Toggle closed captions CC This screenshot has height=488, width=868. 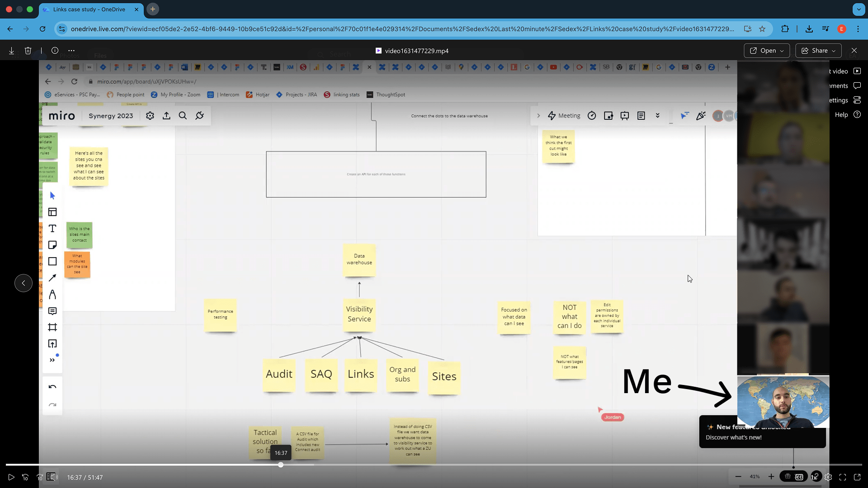(x=799, y=477)
